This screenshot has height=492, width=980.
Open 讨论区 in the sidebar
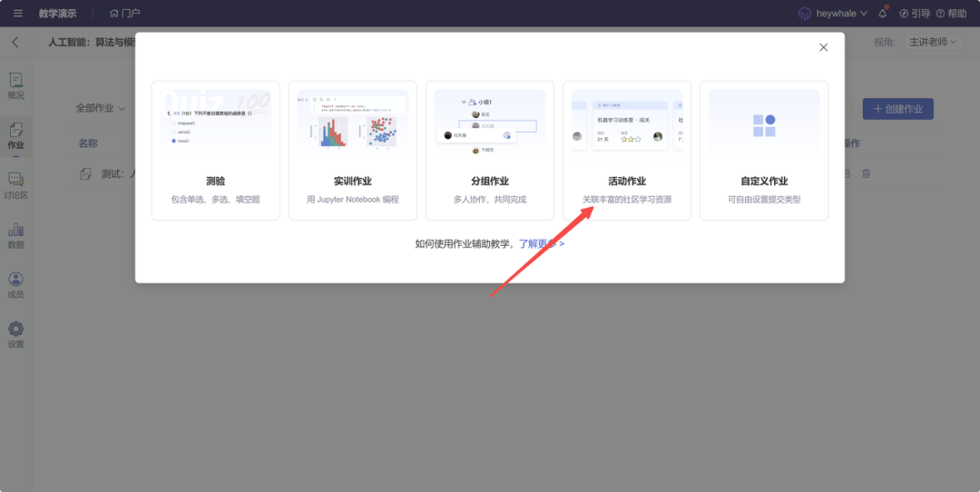tap(15, 186)
